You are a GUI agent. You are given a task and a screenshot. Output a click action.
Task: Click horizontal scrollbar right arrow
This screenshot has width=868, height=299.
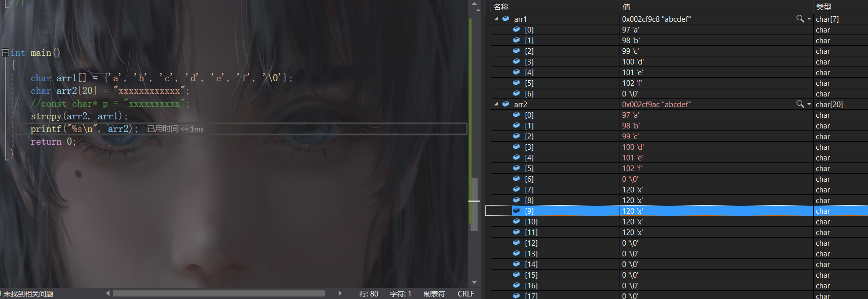(x=340, y=293)
